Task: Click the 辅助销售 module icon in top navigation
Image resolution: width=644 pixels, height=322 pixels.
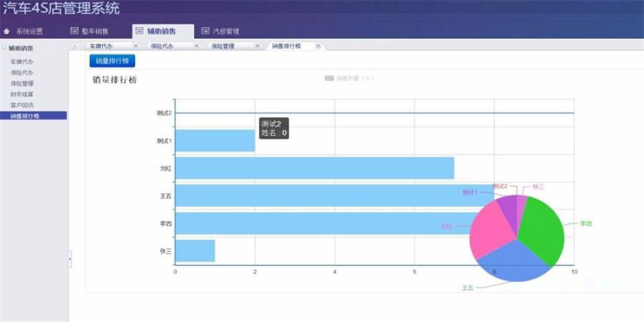Action: coord(140,31)
